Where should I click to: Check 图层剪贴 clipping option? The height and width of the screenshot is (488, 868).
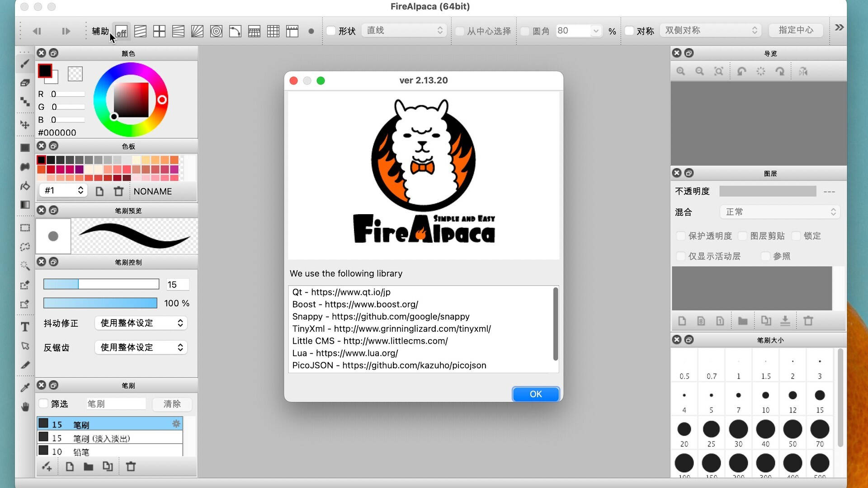click(x=742, y=236)
